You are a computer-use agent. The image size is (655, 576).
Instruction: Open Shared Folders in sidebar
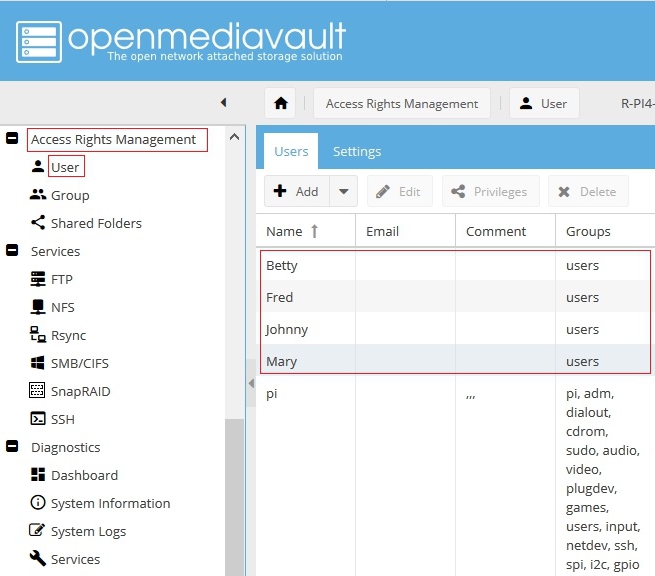[x=96, y=224]
